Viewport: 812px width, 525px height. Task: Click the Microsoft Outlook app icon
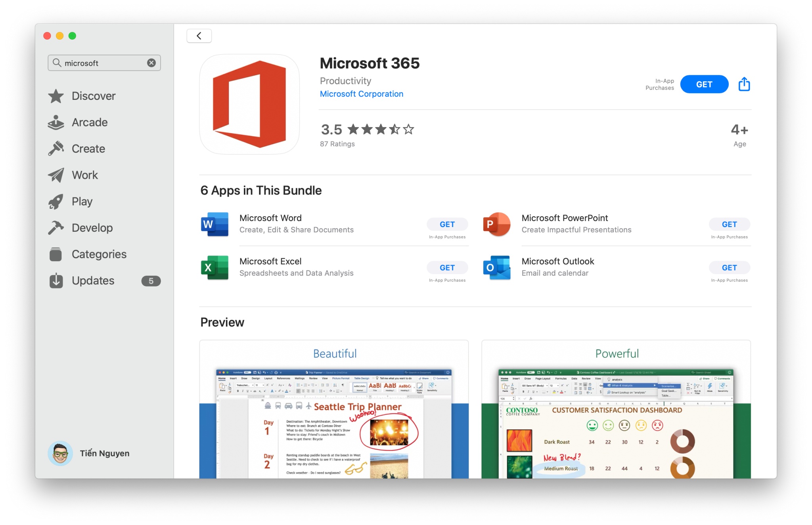coord(497,267)
